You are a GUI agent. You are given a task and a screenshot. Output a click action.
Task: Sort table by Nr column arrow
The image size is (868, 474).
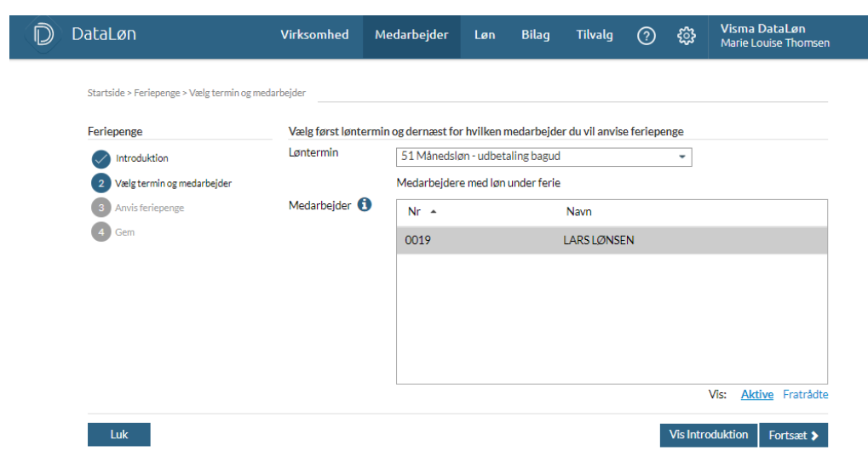[x=434, y=212]
